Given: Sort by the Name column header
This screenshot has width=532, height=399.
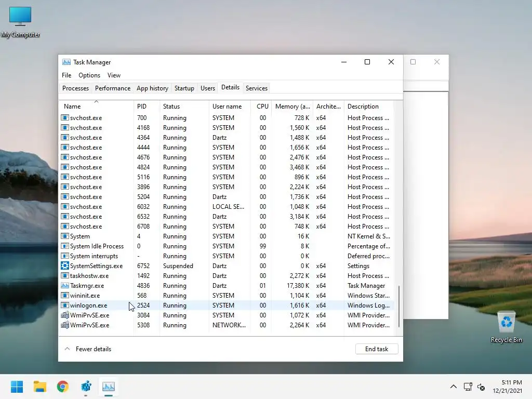Looking at the screenshot, I should 96,106.
